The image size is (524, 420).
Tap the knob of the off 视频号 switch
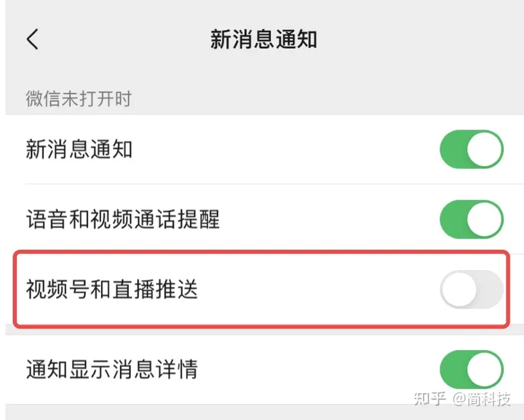(x=458, y=290)
